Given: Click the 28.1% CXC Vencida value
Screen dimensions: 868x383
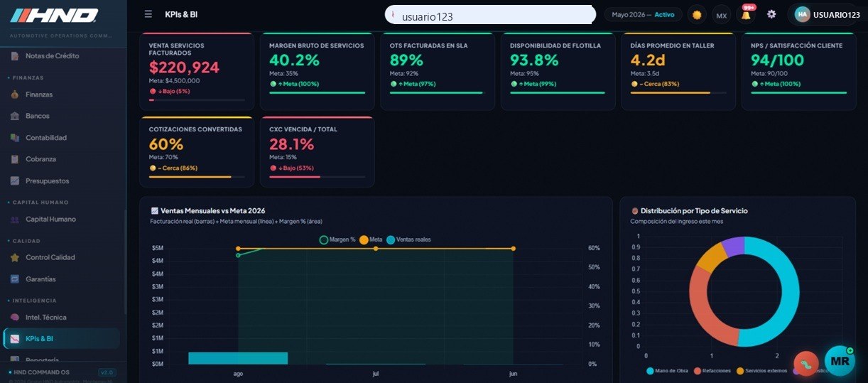Looking at the screenshot, I should pos(292,144).
